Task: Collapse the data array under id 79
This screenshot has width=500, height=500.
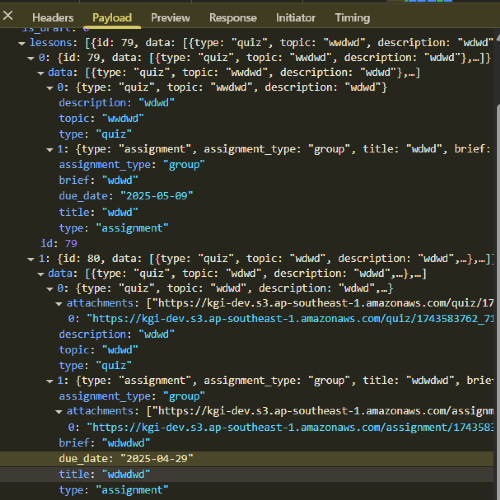Action: 41,73
